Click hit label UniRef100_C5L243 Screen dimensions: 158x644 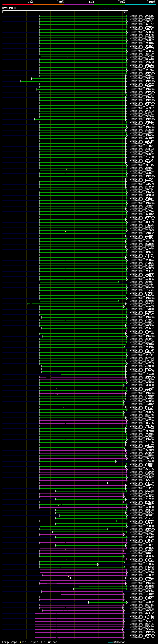[142, 331]
